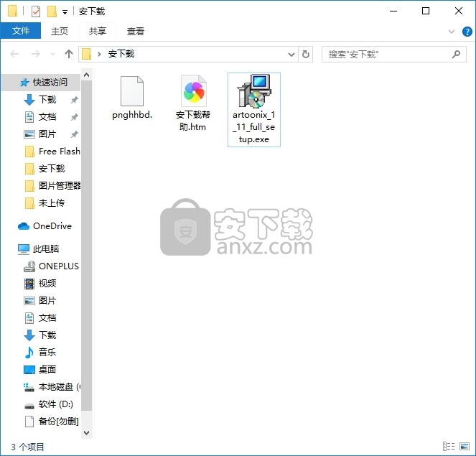Click the pin icon next to pinned 下载
This screenshot has width=476, height=456.
(75, 100)
